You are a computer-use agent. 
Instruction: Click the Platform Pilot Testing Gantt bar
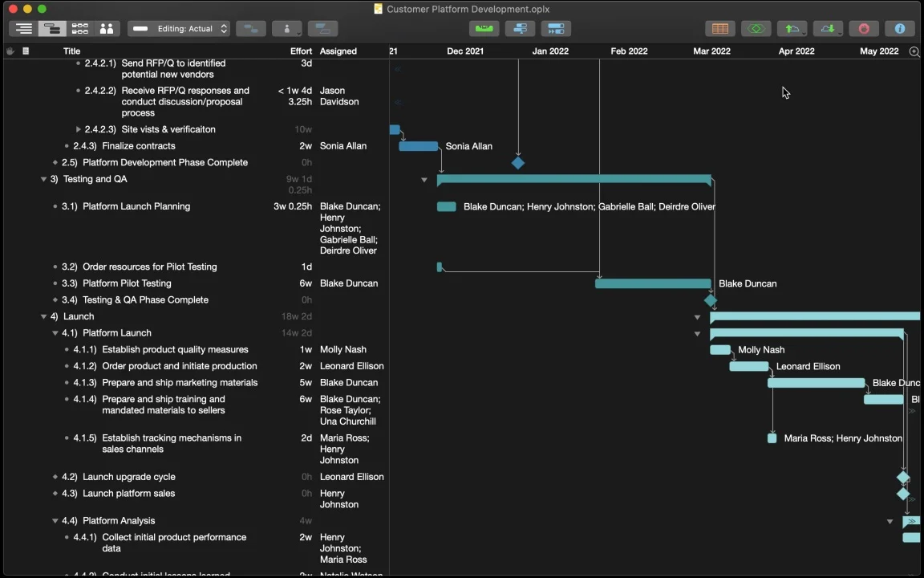(653, 283)
